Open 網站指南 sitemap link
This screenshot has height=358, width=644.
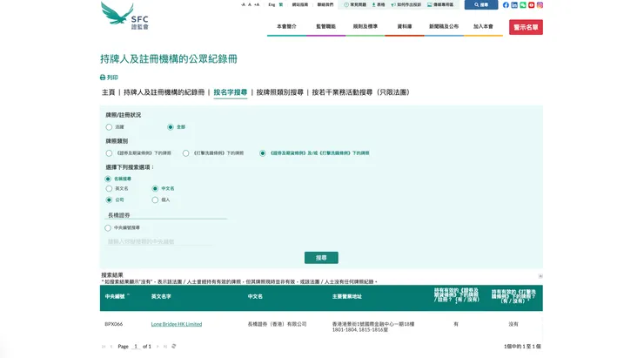pyautogui.click(x=300, y=5)
